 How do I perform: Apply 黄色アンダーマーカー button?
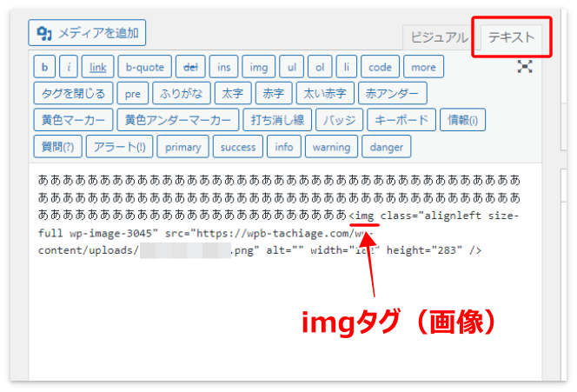pos(178,120)
